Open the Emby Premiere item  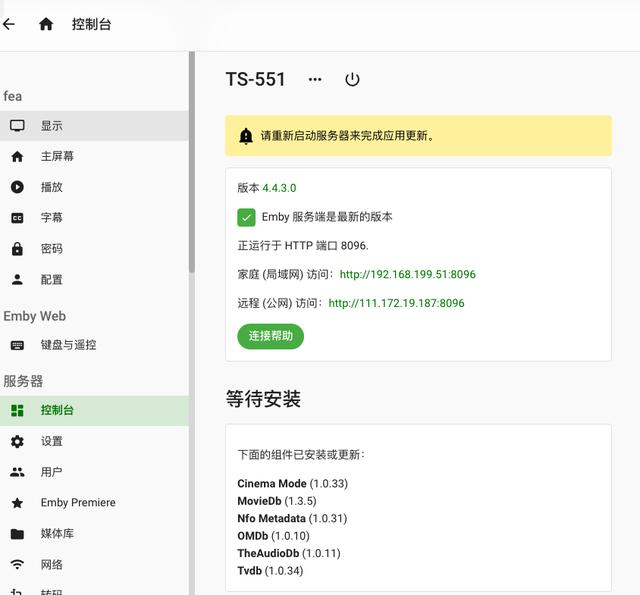94,503
